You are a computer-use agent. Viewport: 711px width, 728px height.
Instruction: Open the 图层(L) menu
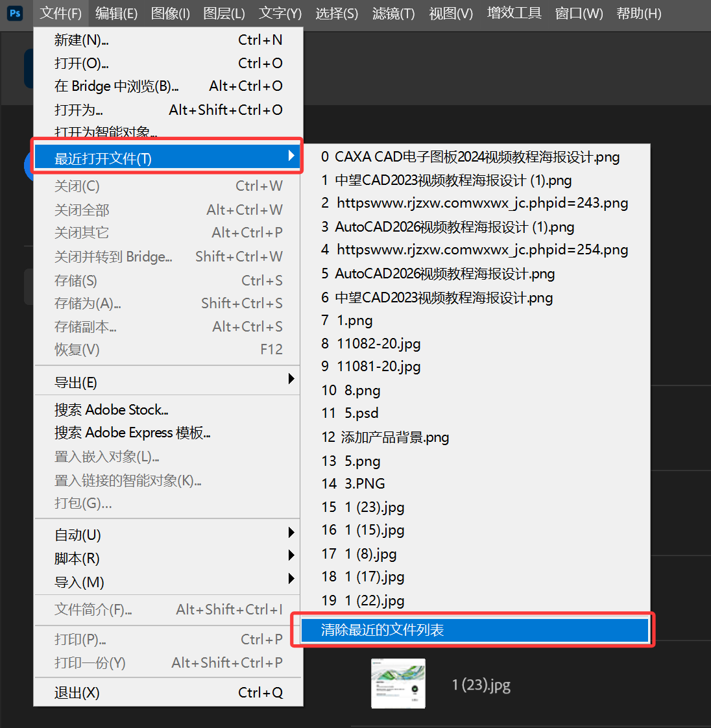point(224,14)
